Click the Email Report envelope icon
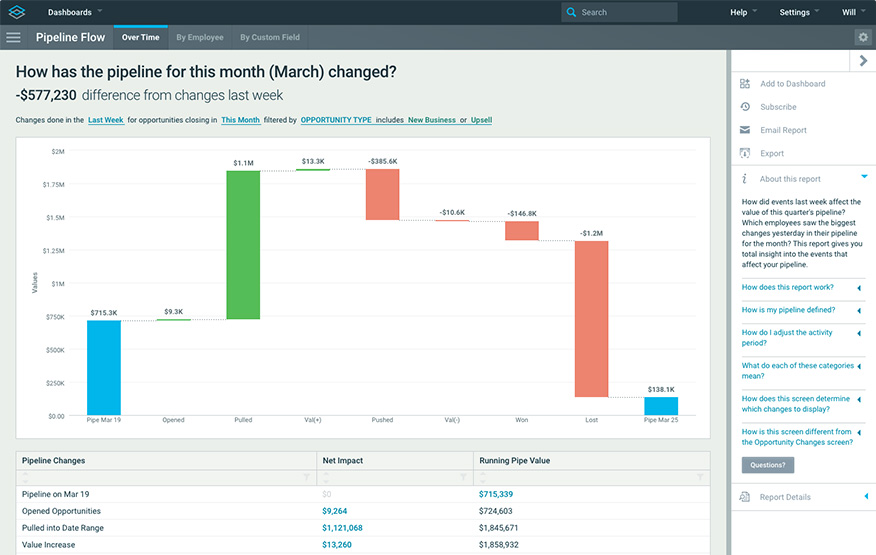876x555 pixels. click(x=745, y=130)
